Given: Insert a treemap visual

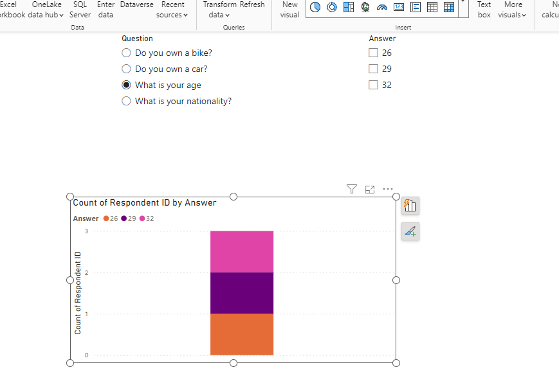Looking at the screenshot, I should click(348, 7).
